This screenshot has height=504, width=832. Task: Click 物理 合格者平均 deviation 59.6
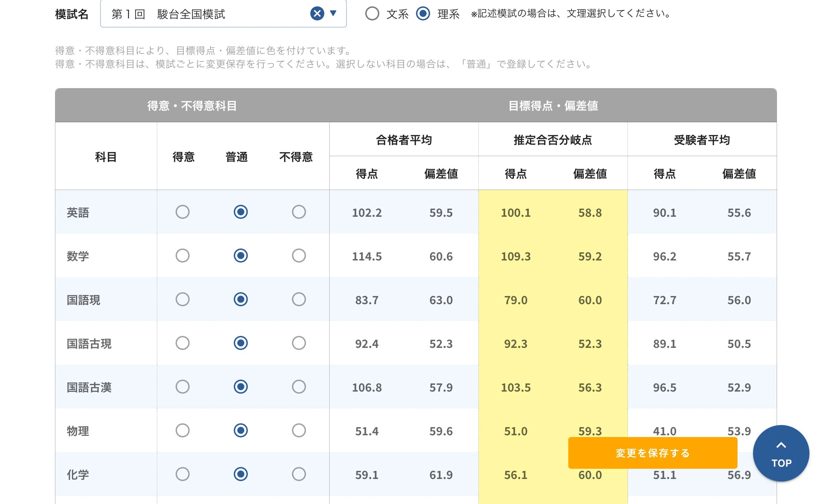[x=441, y=431]
